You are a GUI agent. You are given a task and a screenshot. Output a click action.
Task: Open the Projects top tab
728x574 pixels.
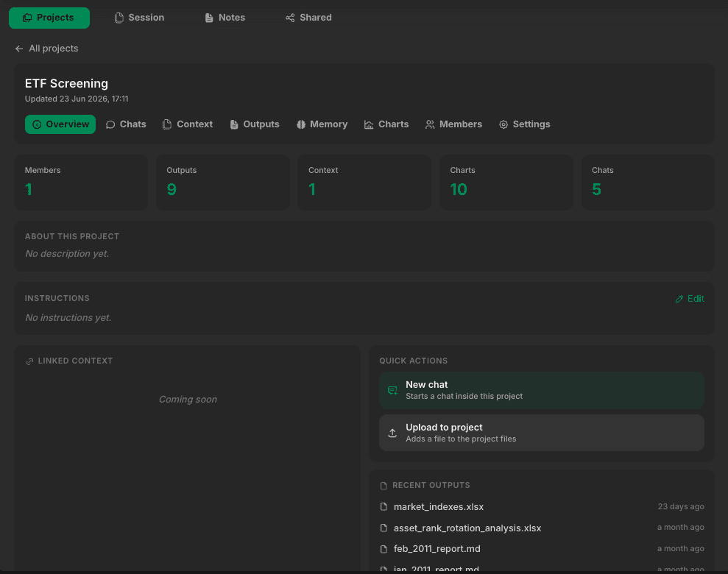tap(49, 18)
